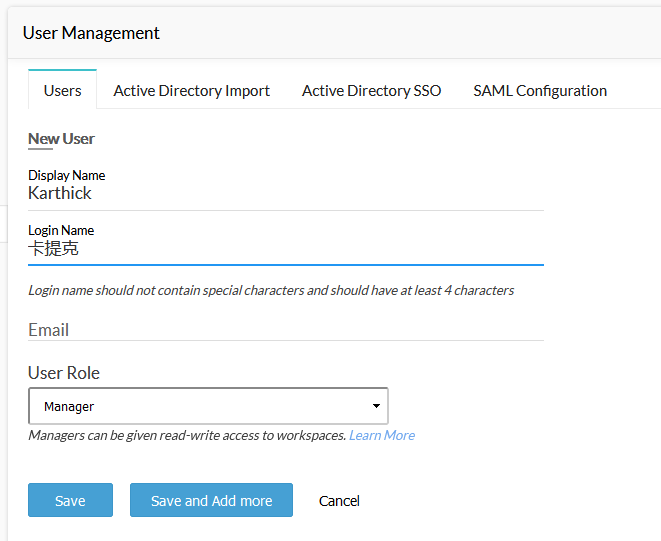Switch to the Users tab
The width and height of the screenshot is (661, 541).
pyautogui.click(x=62, y=90)
